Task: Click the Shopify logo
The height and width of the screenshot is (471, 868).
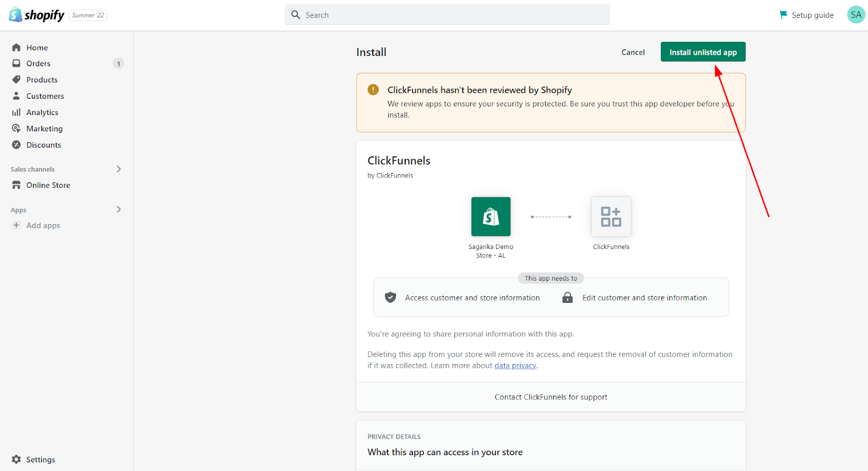Action: [x=37, y=15]
